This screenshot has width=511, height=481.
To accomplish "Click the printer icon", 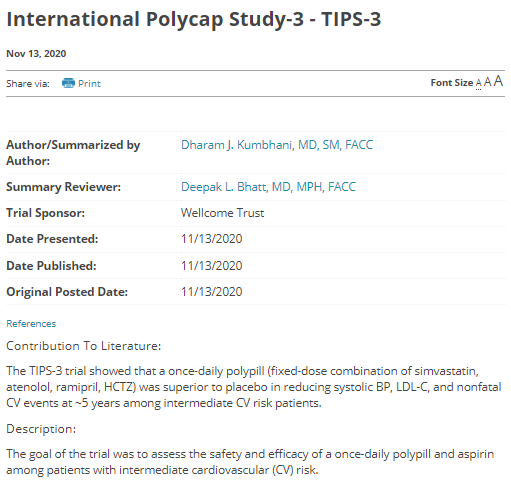I will 68,83.
